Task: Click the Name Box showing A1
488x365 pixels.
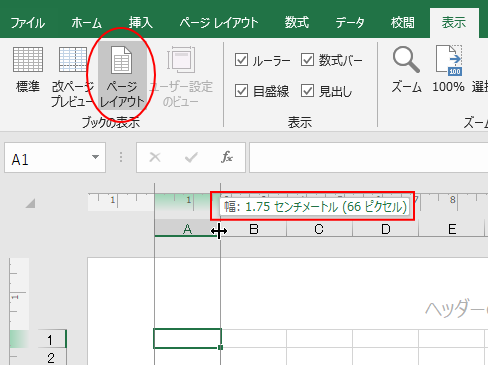Action: 55,158
